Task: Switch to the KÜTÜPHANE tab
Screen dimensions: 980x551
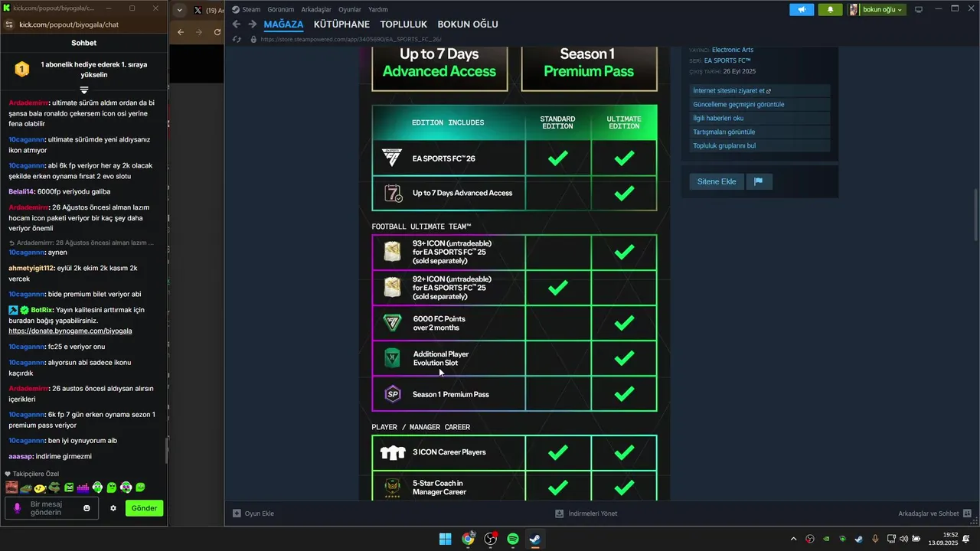Action: (341, 24)
